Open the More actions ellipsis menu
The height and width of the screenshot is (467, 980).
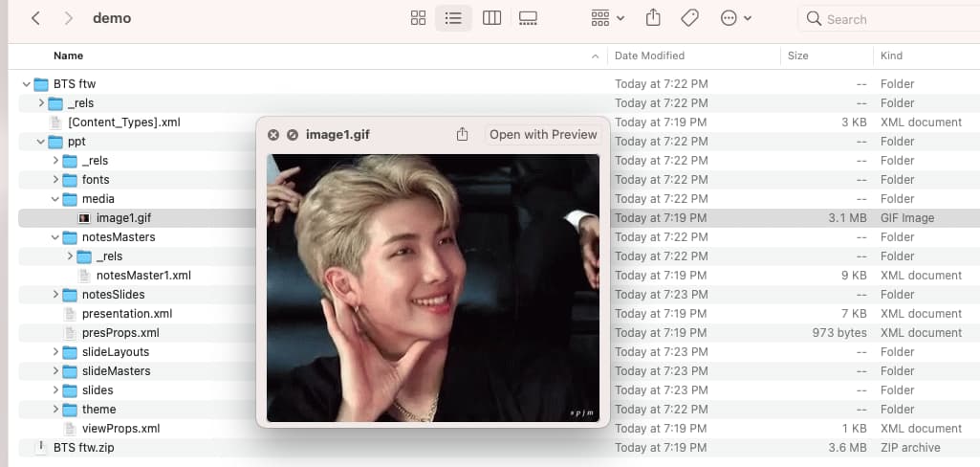coord(735,18)
